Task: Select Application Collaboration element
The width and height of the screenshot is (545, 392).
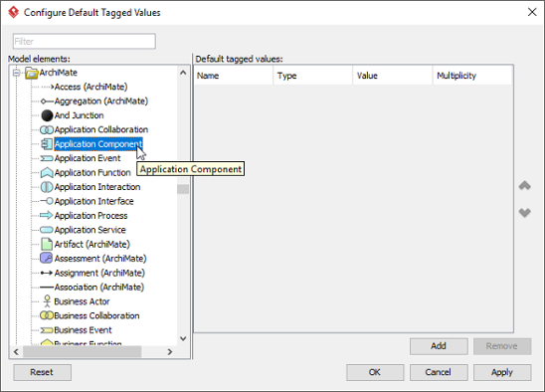Action: point(101,129)
